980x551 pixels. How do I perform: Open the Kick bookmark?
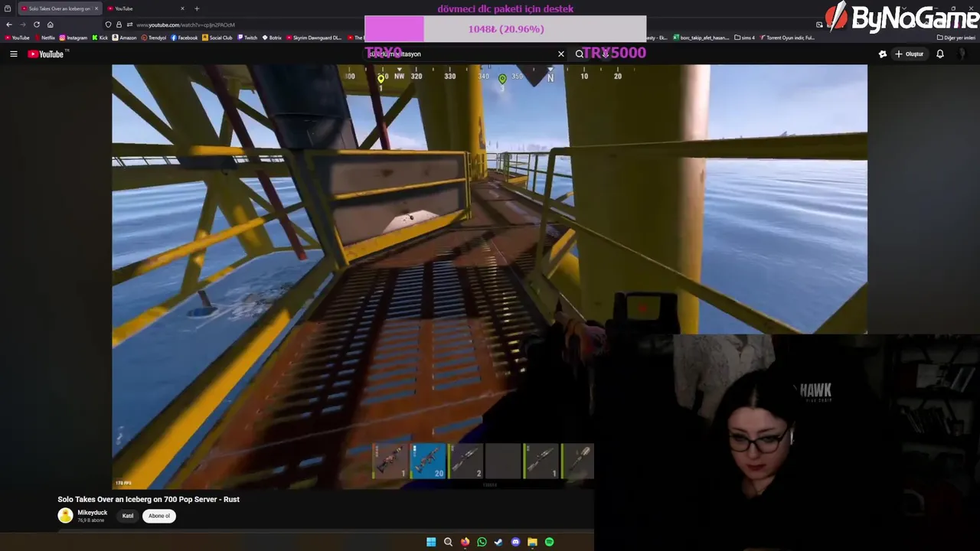(x=100, y=37)
